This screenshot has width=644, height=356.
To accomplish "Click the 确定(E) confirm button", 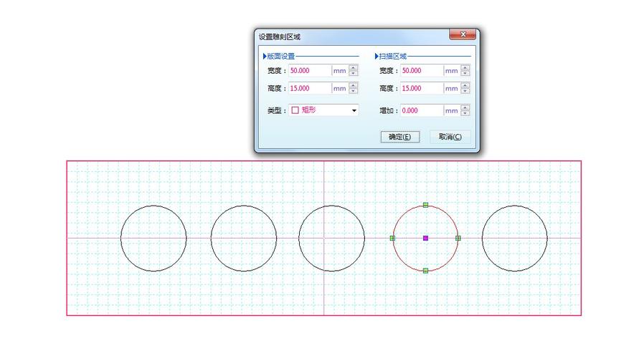I will tap(399, 137).
